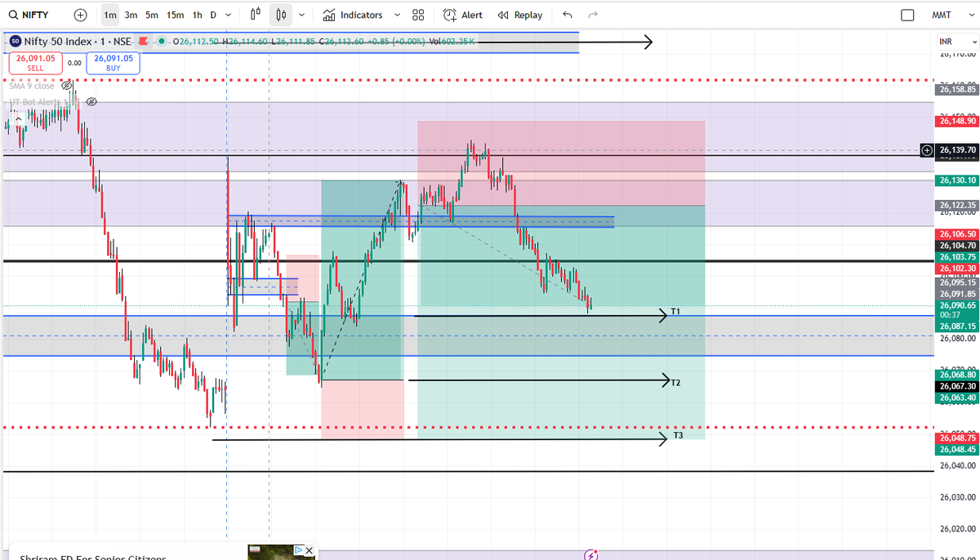Click the green market status dot
The height and width of the screenshot is (560, 980).
pyautogui.click(x=161, y=41)
